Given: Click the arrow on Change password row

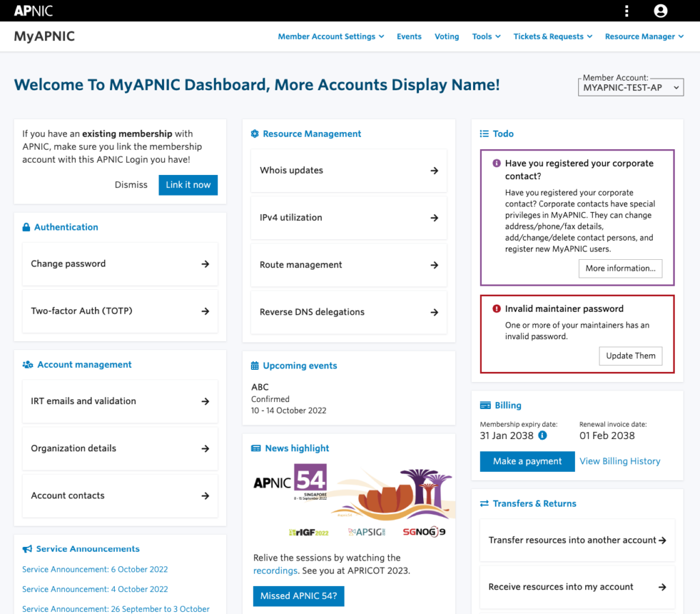Looking at the screenshot, I should pyautogui.click(x=205, y=265).
